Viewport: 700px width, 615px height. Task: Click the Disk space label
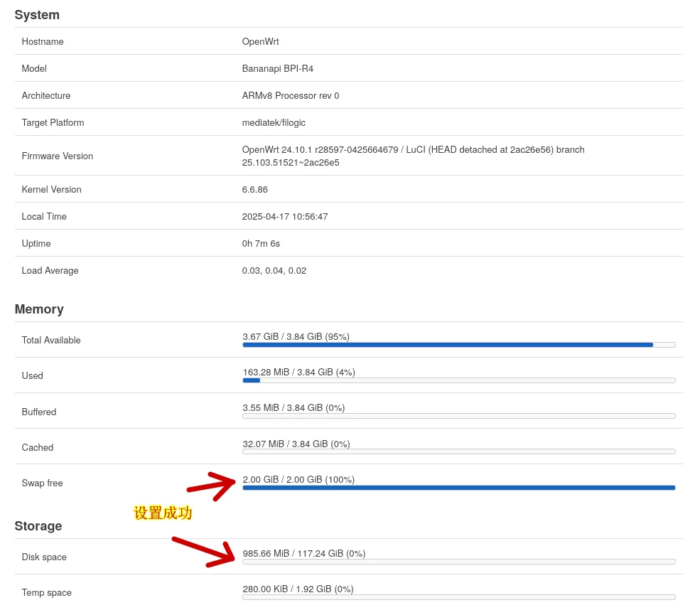click(44, 557)
